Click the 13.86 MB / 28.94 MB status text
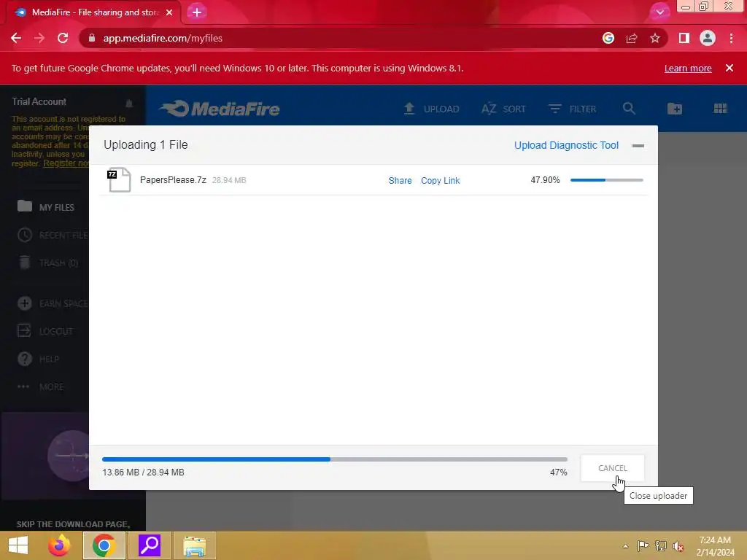747x560 pixels. point(144,472)
